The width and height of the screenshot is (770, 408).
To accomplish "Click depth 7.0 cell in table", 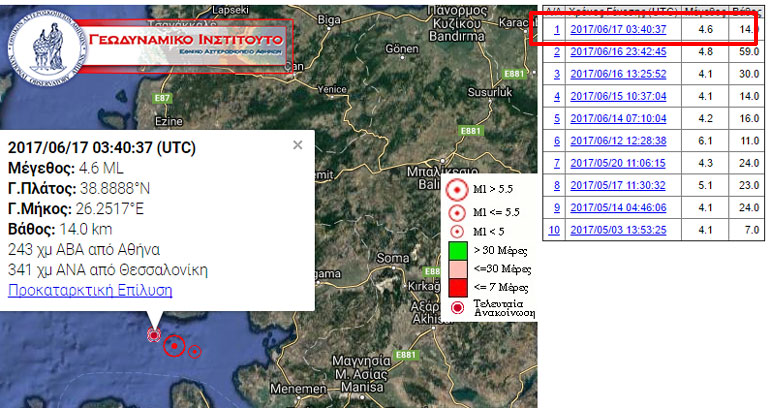I will pos(746,230).
